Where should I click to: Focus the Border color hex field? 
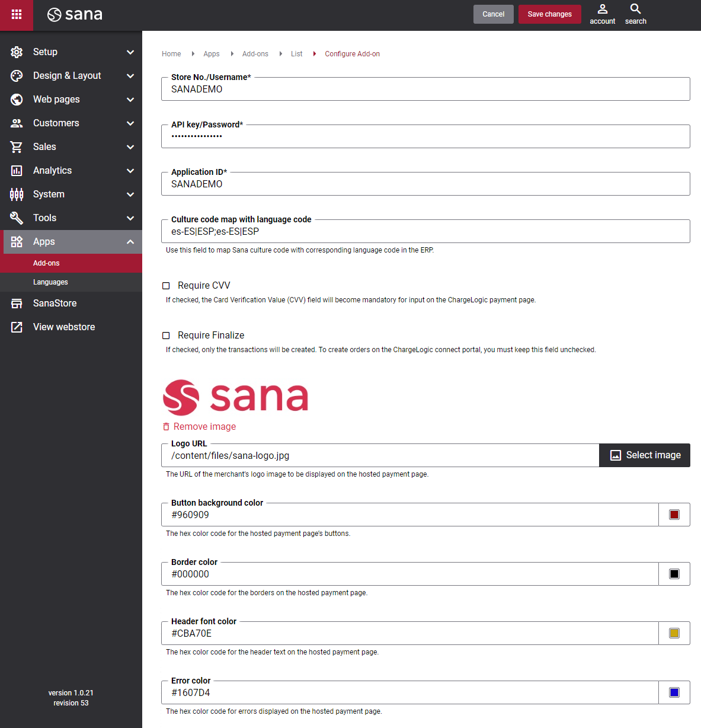pyautogui.click(x=410, y=574)
